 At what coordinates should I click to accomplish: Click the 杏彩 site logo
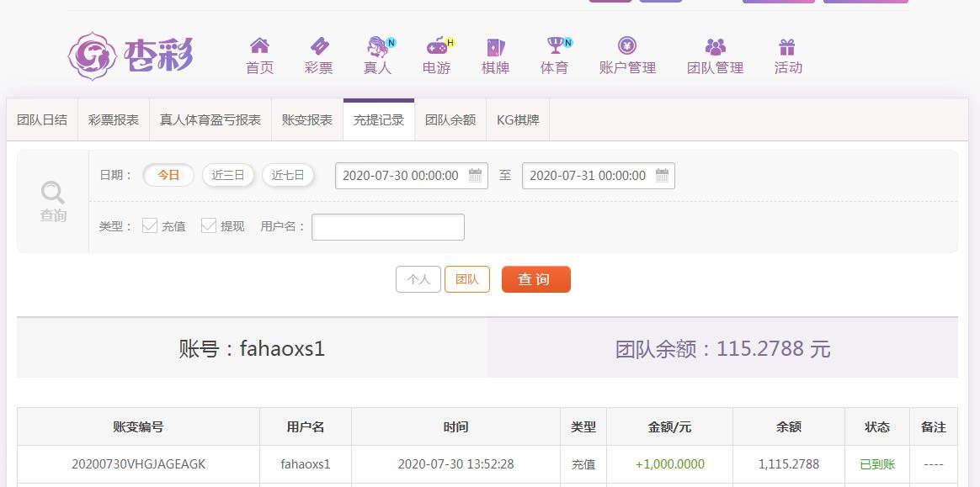click(x=130, y=56)
